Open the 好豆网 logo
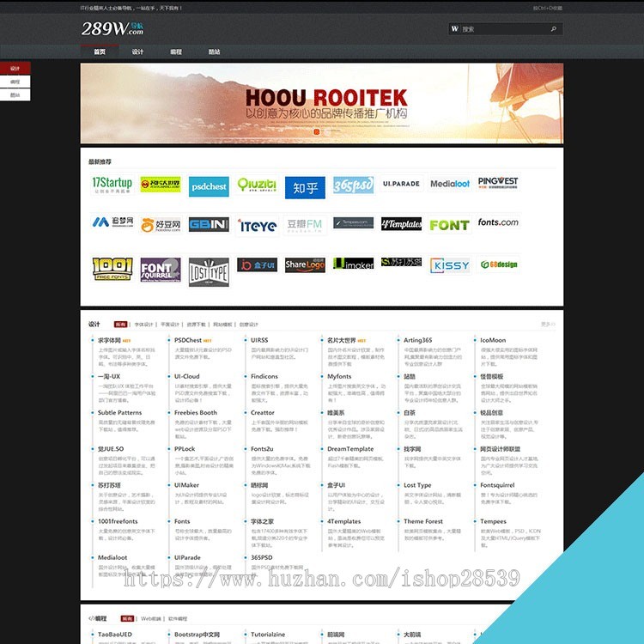Image resolution: width=644 pixels, height=644 pixels. [x=161, y=225]
